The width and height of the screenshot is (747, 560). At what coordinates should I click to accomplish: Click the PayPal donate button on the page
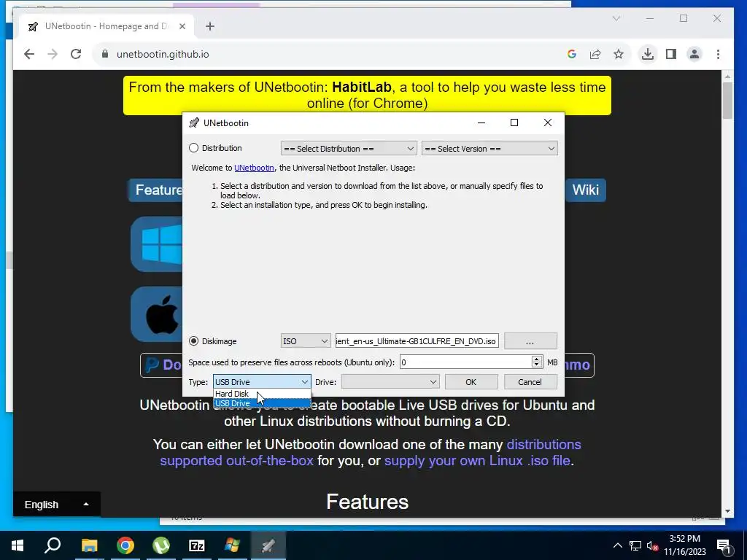click(x=161, y=365)
